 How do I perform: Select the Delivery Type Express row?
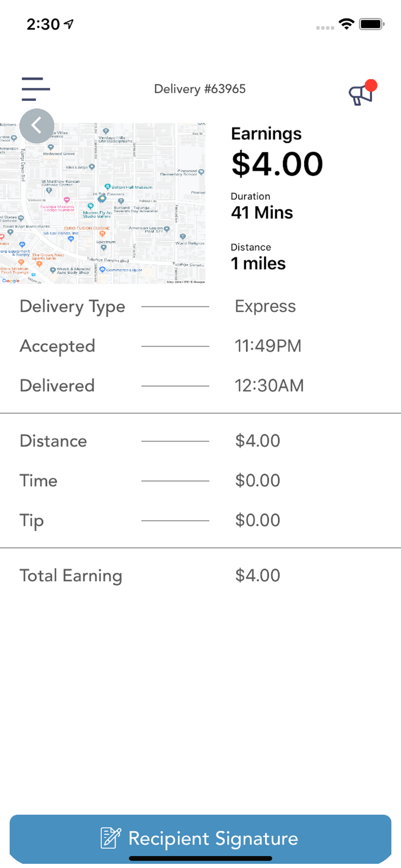(200, 307)
